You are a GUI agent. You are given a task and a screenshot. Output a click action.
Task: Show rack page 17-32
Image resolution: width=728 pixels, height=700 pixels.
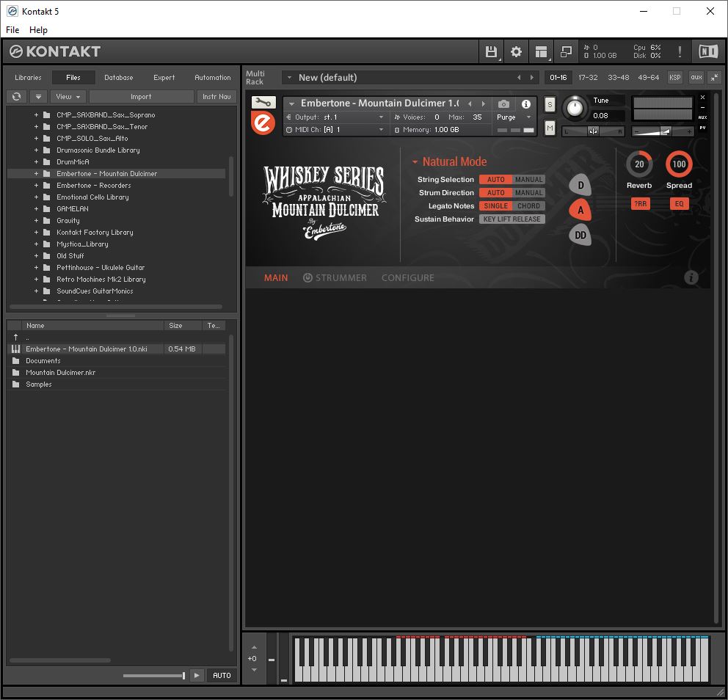(588, 78)
